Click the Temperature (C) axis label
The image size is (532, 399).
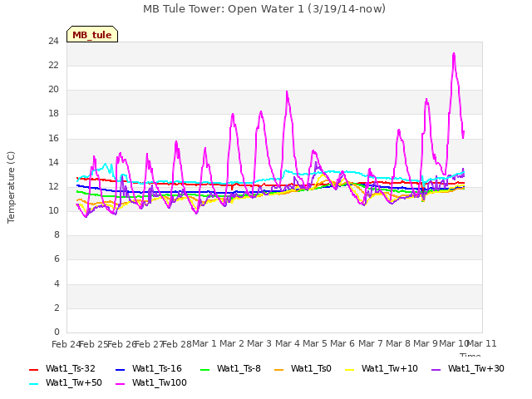click(x=11, y=187)
